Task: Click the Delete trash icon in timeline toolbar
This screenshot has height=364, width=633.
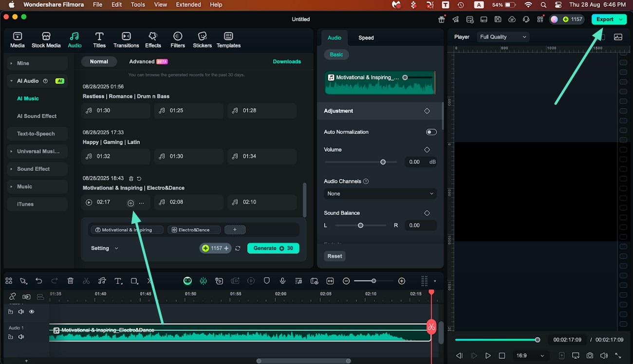Action: coord(70,281)
